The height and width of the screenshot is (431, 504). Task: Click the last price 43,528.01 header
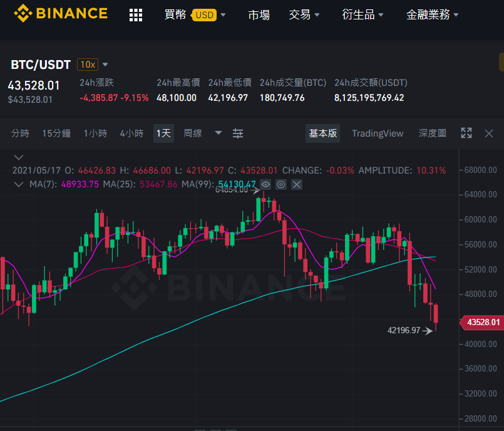34,86
